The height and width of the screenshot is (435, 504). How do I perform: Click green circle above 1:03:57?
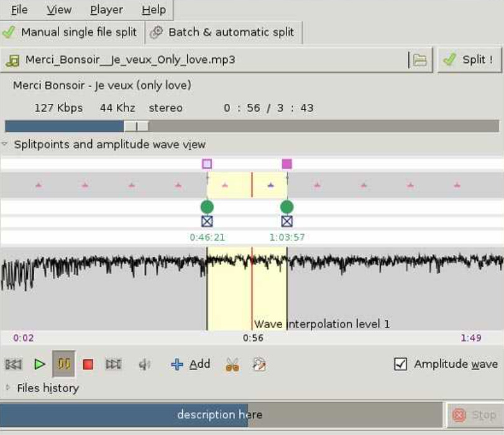pyautogui.click(x=286, y=207)
